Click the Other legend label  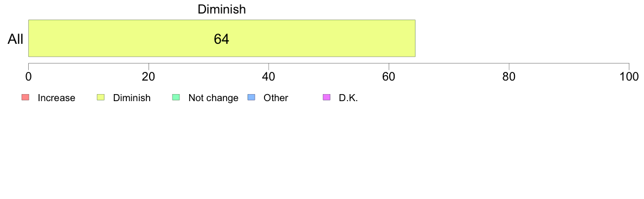(276, 98)
